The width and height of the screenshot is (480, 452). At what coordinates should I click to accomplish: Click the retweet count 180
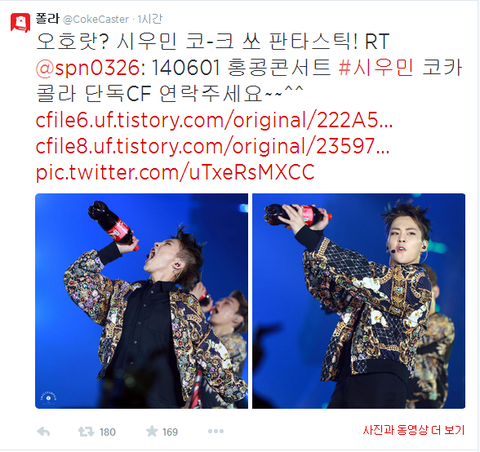point(108,432)
